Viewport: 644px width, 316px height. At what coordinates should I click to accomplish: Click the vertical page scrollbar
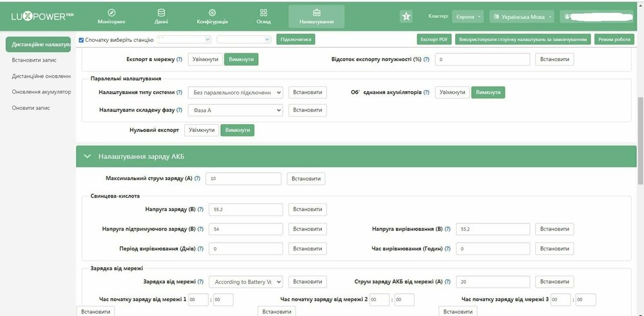tap(640, 140)
